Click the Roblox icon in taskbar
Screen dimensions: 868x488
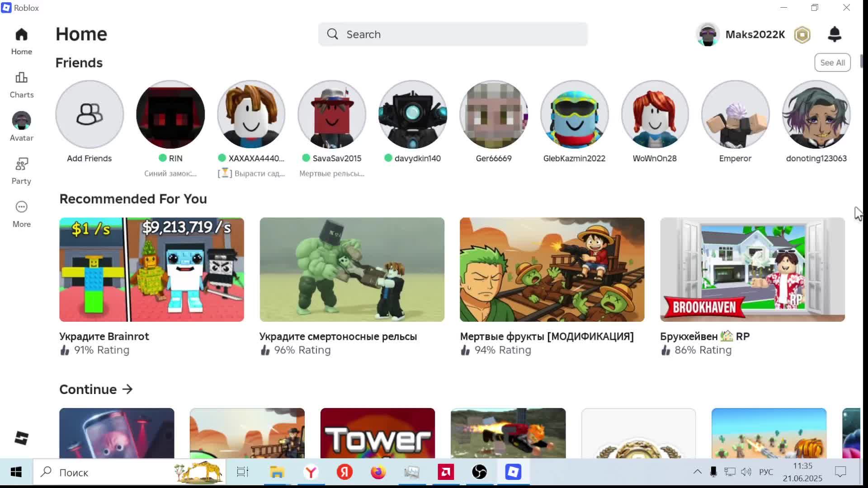tap(513, 472)
